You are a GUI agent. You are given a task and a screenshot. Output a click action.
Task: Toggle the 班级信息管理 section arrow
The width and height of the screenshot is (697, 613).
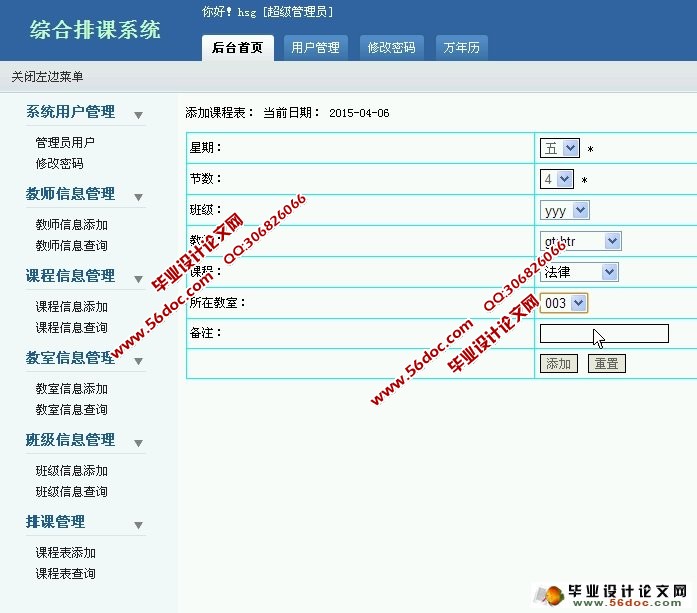(138, 443)
